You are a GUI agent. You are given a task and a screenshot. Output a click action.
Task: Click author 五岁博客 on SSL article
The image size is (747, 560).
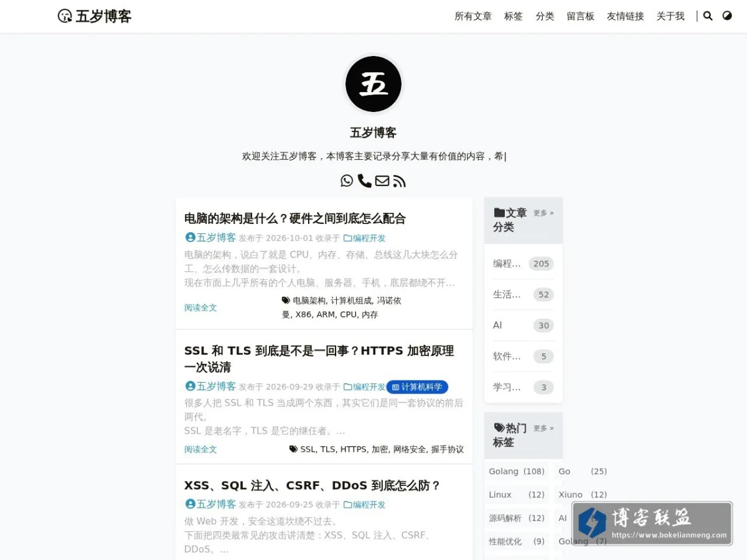click(x=211, y=386)
